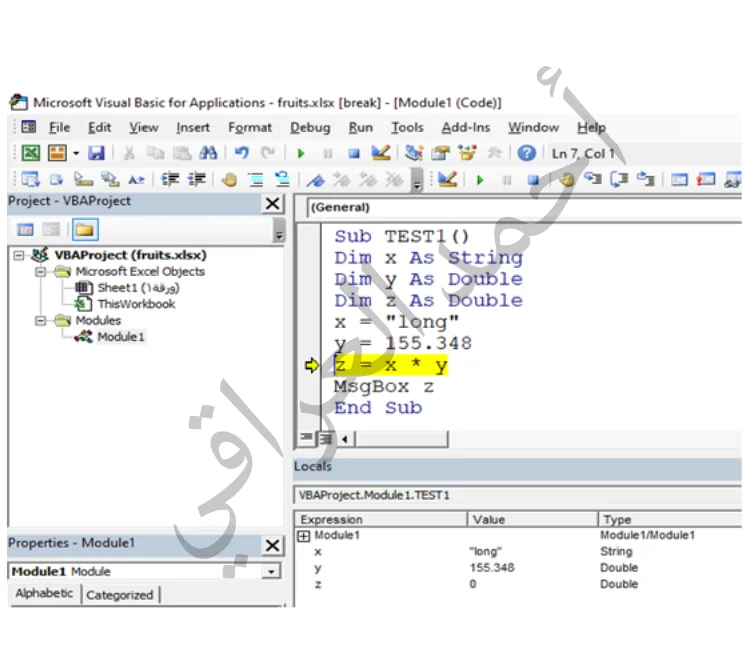
Task: Switch to the Categorized tab
Action: [x=120, y=595]
